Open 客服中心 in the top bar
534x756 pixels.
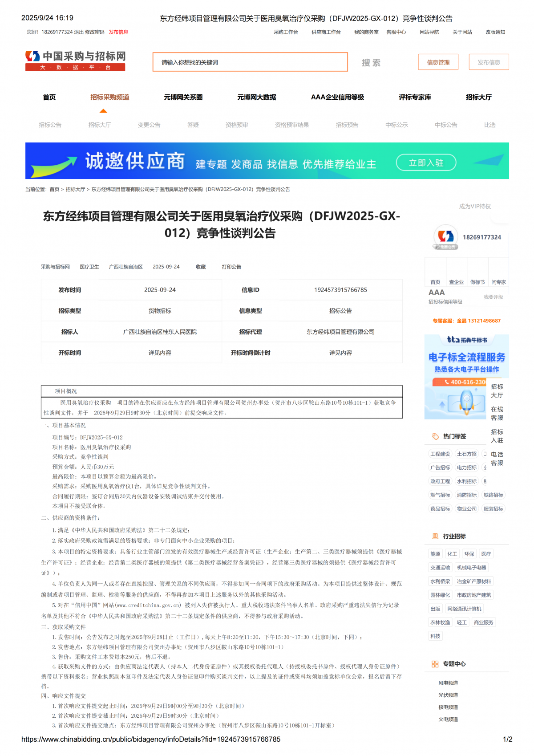[x=396, y=32]
